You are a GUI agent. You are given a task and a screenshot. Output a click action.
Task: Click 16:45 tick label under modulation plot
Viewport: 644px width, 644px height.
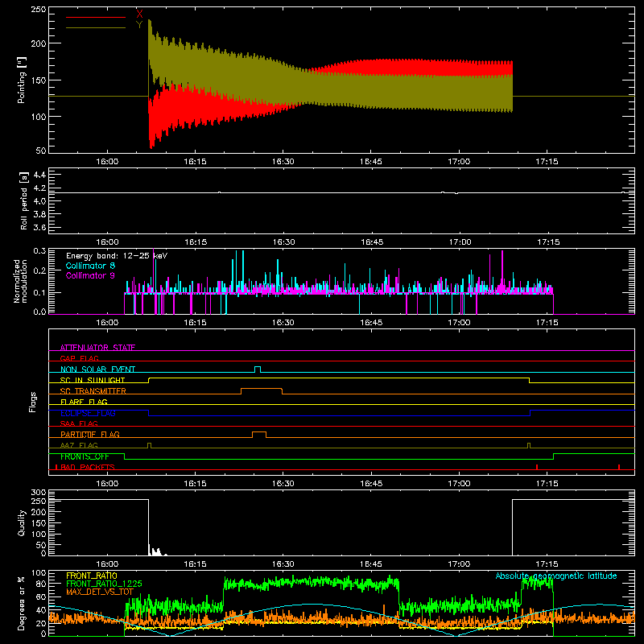(x=371, y=323)
